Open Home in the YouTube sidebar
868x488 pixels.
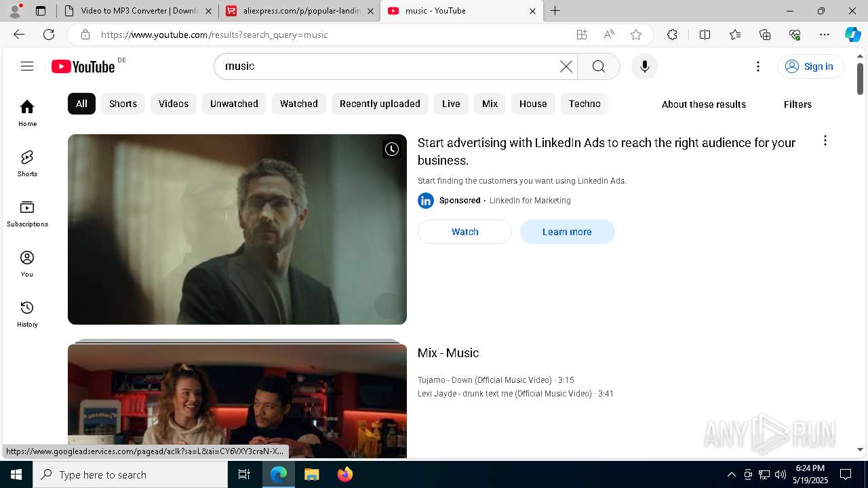27,113
